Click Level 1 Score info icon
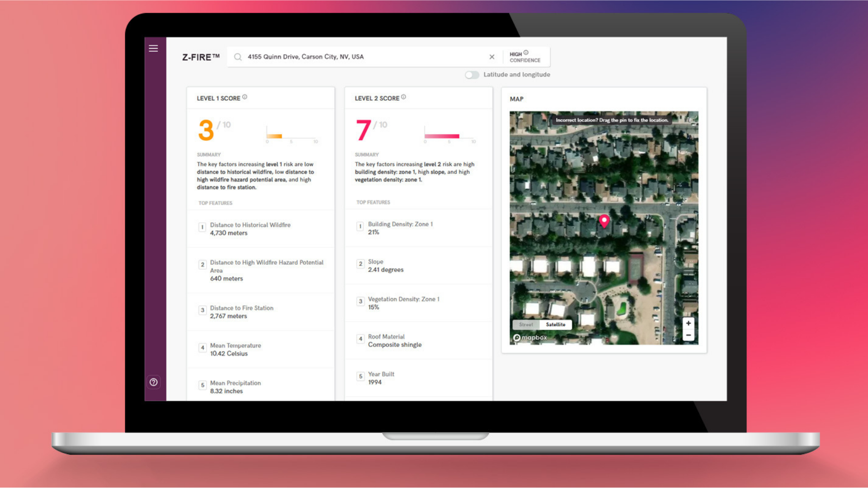Image resolution: width=868 pixels, height=488 pixels. click(x=245, y=97)
